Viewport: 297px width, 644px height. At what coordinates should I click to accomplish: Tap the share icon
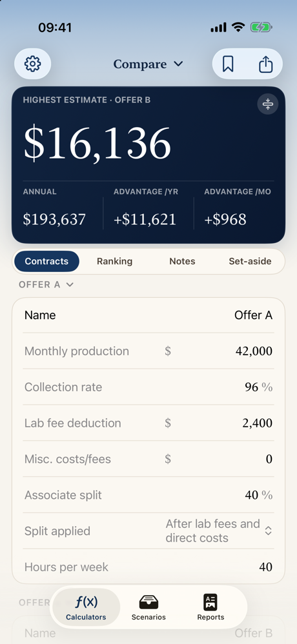266,64
